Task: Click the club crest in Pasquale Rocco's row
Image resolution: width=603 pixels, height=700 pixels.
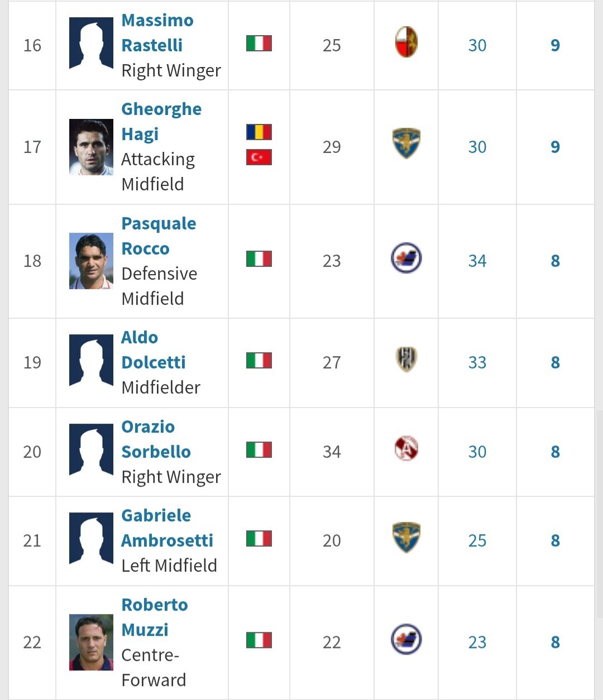Action: coord(406,258)
